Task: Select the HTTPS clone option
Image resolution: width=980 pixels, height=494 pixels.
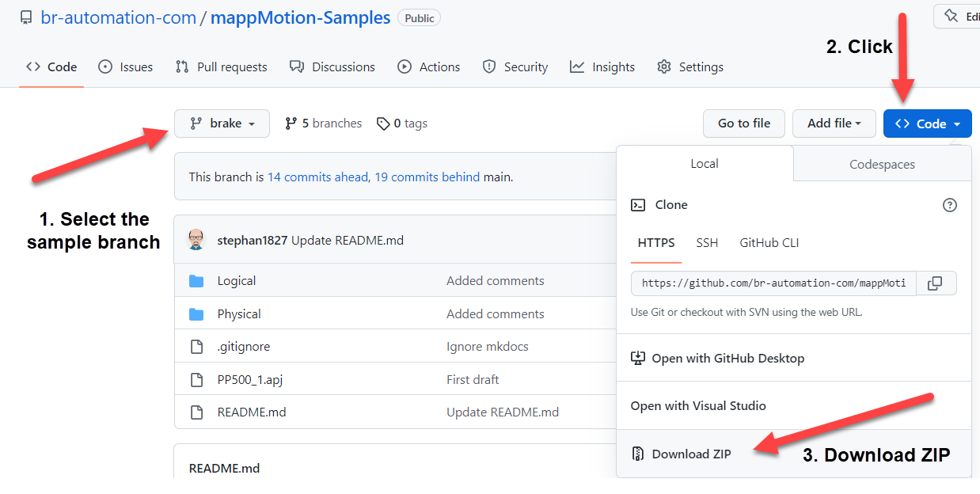Action: pyautogui.click(x=656, y=243)
